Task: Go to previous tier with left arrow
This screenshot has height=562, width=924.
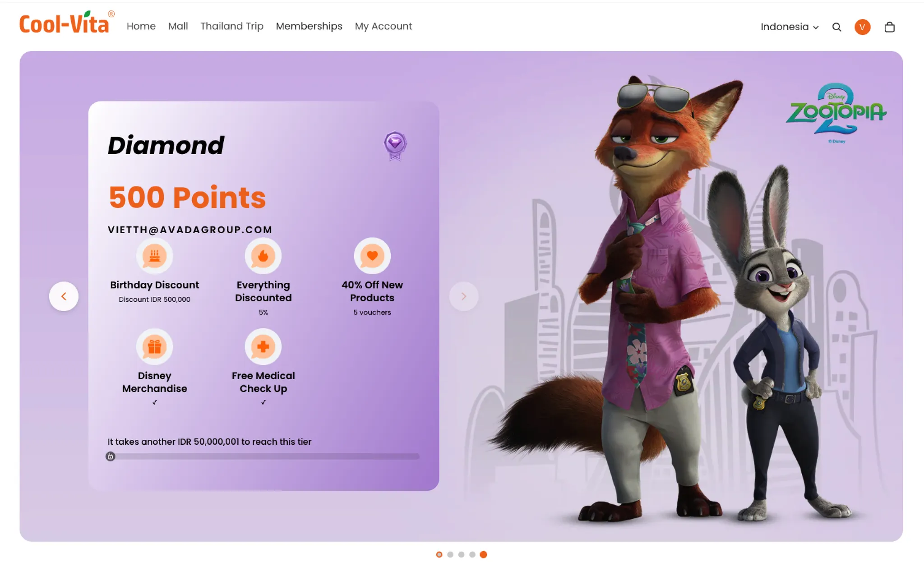Action: click(64, 296)
